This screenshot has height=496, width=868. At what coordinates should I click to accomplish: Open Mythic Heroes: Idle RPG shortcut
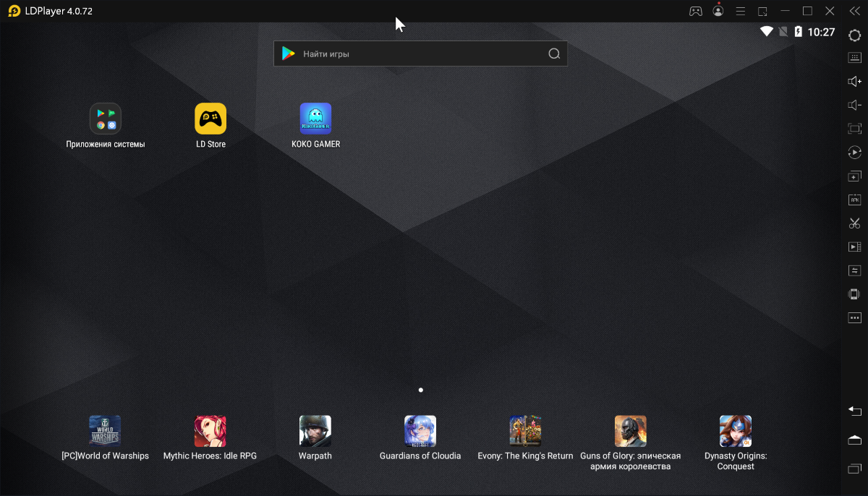coord(210,438)
